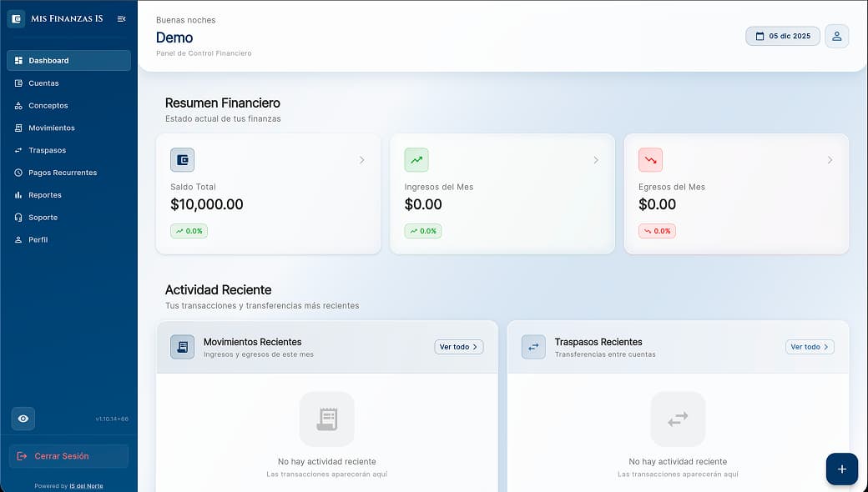The image size is (868, 492).
Task: Expand the Saldo Total card with its chevron
Action: 362,159
